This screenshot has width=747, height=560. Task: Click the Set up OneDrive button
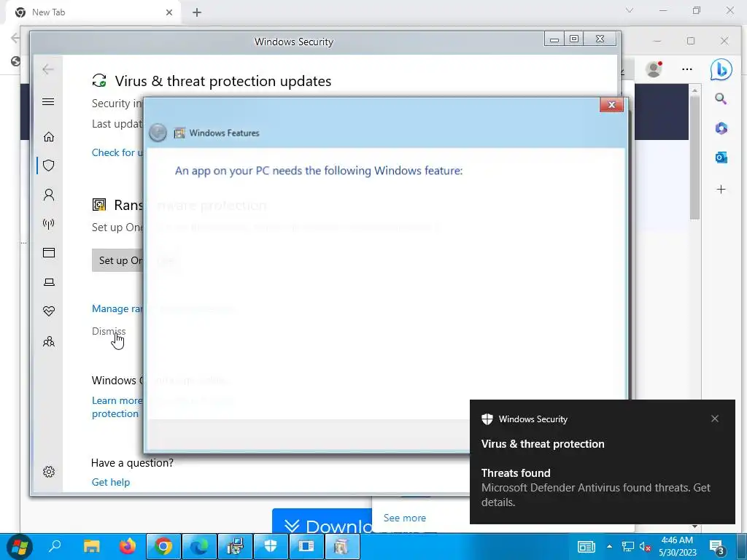click(x=118, y=260)
